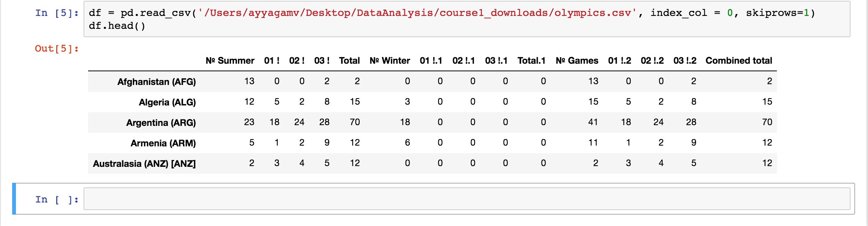868x226 pixels.
Task: Click Argentina's Combined total value 70
Action: [767, 122]
